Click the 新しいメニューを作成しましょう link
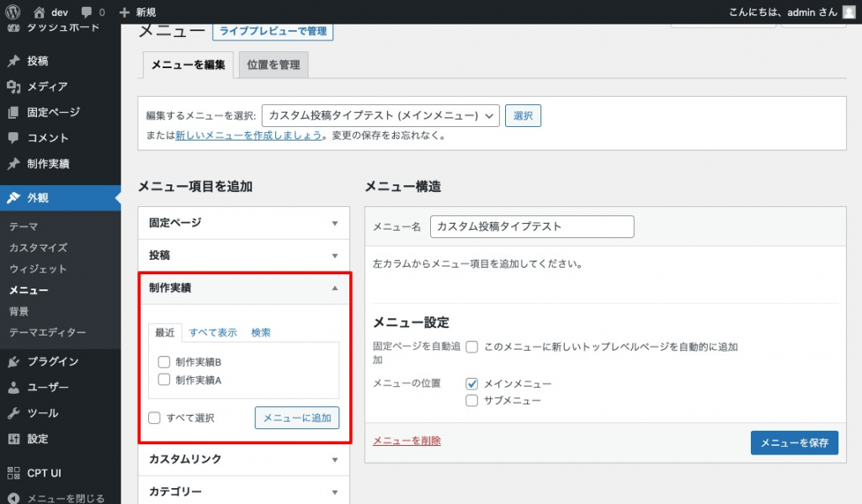 [248, 135]
